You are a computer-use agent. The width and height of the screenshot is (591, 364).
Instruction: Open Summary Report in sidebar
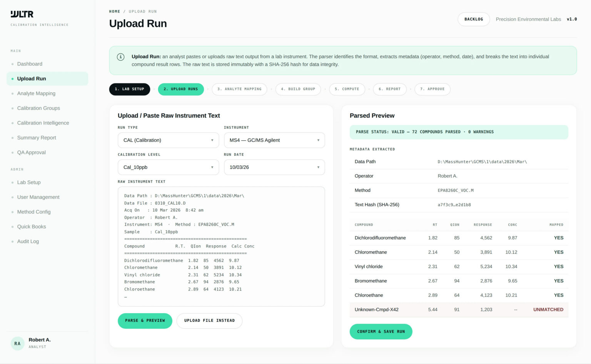coord(47,138)
